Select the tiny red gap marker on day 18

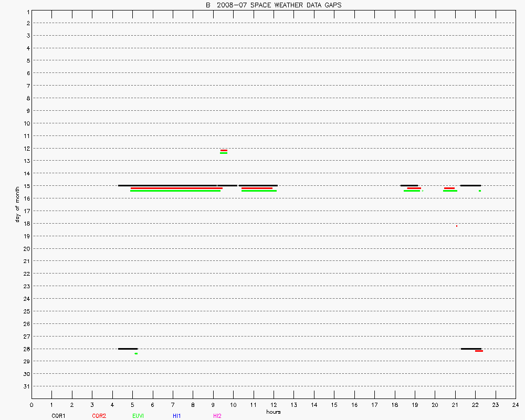pyautogui.click(x=457, y=226)
